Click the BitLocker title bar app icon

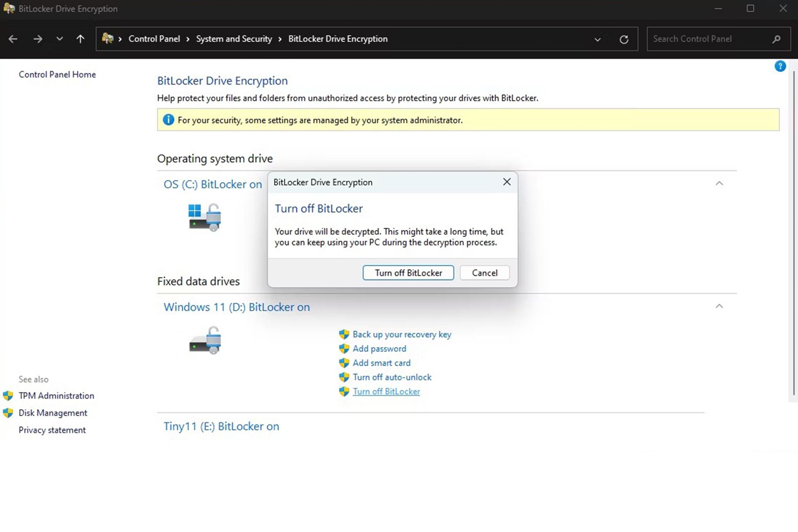[9, 8]
